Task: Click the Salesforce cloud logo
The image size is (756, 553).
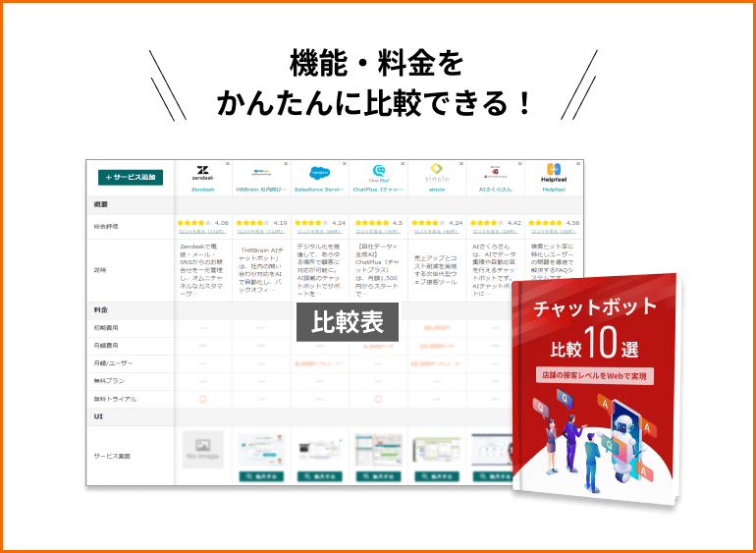Action: 320,172
